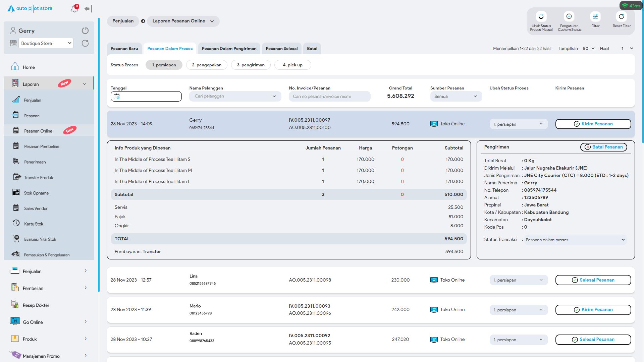Image resolution: width=644 pixels, height=362 pixels.
Task: Click the Batal Pesanan button
Action: pos(603,147)
